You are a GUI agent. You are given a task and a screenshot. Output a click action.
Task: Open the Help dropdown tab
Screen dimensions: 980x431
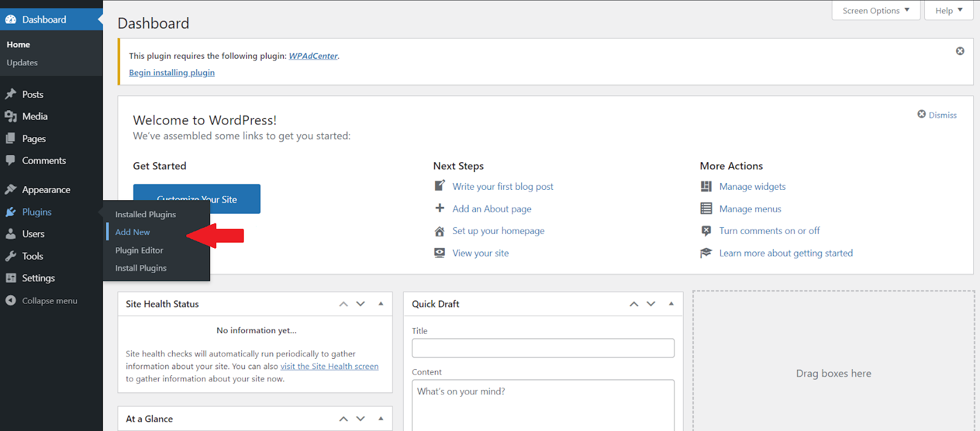click(x=949, y=10)
